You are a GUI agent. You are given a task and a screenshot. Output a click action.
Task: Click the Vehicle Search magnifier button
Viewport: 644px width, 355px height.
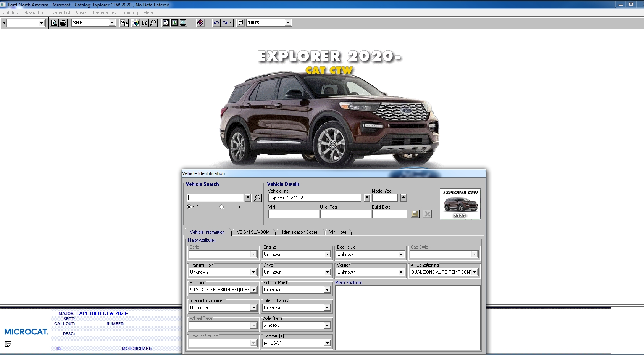257,198
